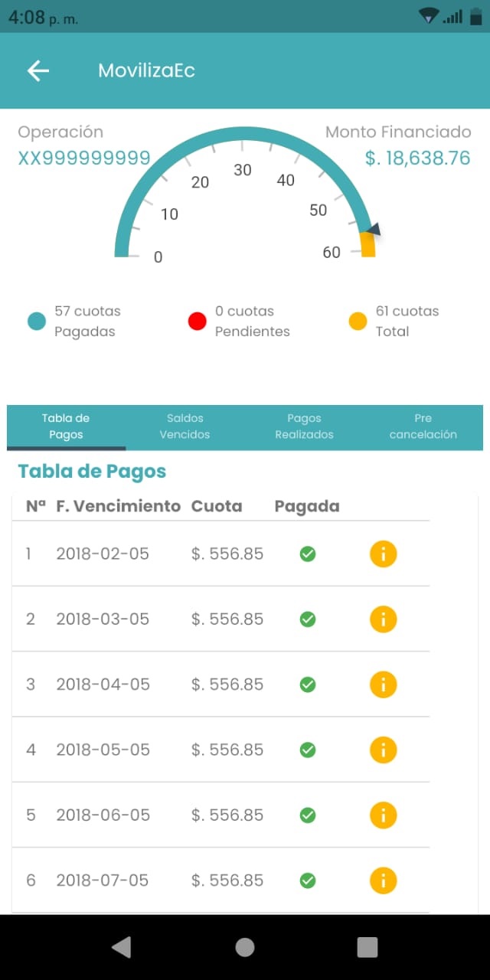Screen dimensions: 490x980
Task: Open info icon for payment 5
Action: tap(383, 815)
